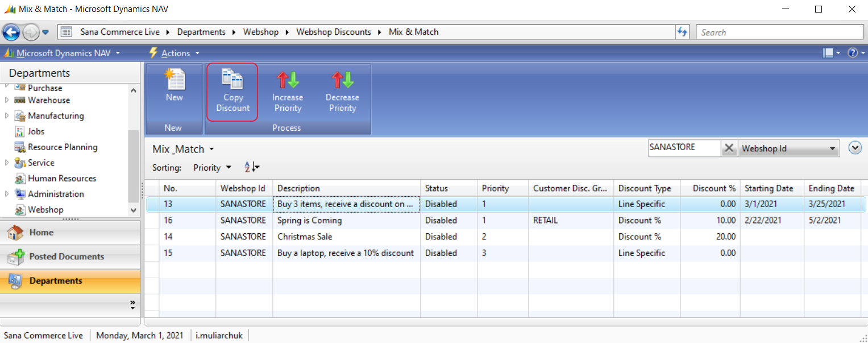Open the Home navigation pane button
The width and height of the screenshot is (868, 343).
70,233
